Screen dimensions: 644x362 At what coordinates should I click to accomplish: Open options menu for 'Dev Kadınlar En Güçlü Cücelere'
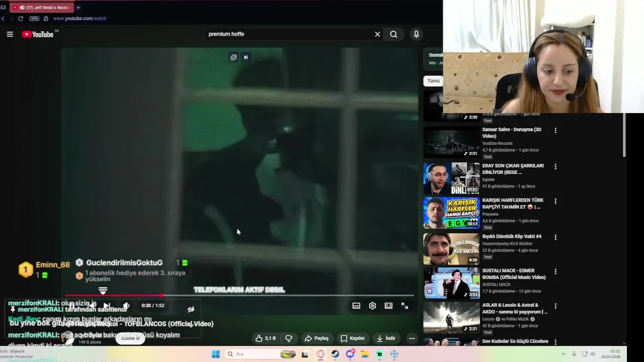point(555,342)
